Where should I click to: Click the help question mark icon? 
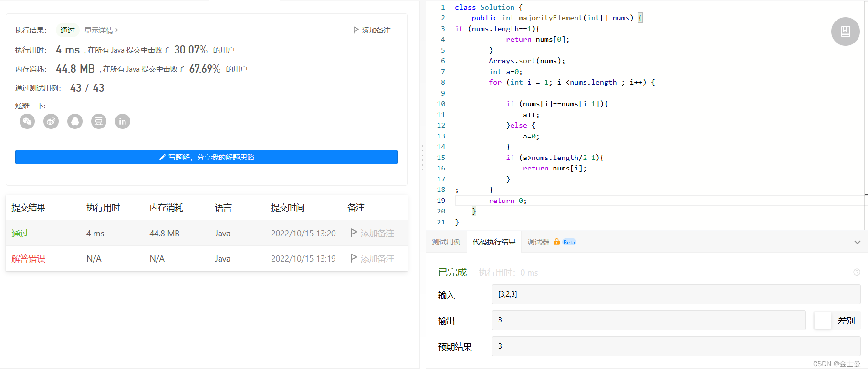click(x=857, y=272)
